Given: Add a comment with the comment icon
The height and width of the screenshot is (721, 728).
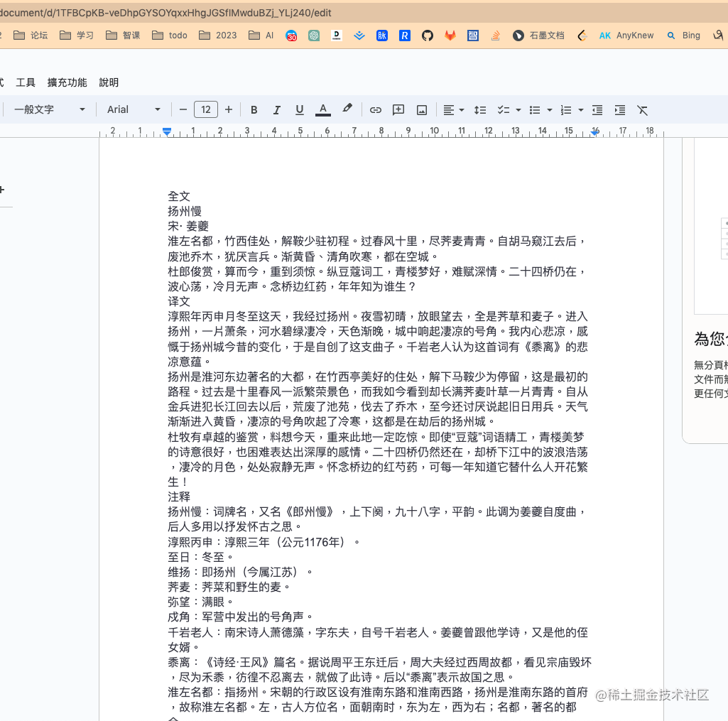Looking at the screenshot, I should [x=398, y=110].
